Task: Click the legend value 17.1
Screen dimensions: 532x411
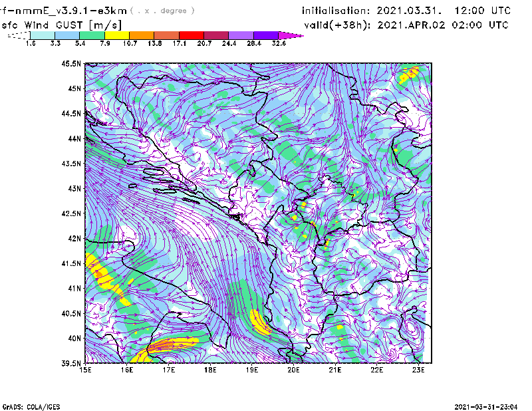Action: tap(180, 43)
